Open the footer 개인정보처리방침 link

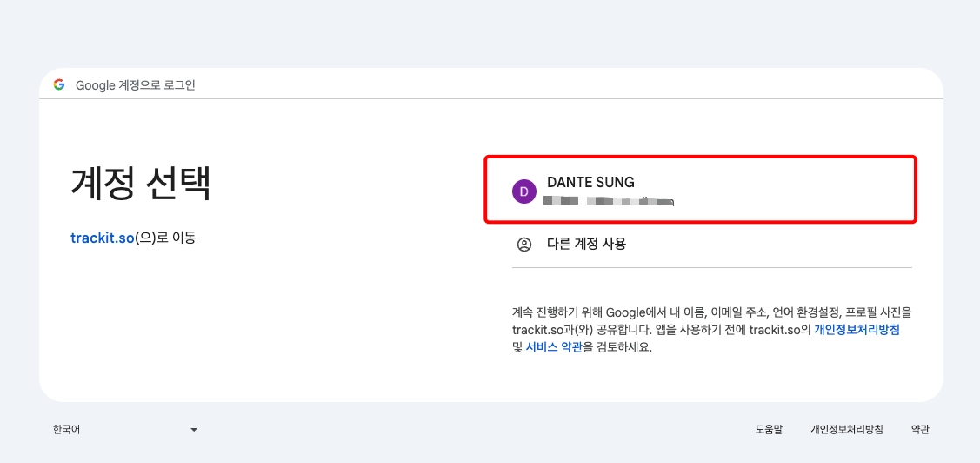(846, 429)
